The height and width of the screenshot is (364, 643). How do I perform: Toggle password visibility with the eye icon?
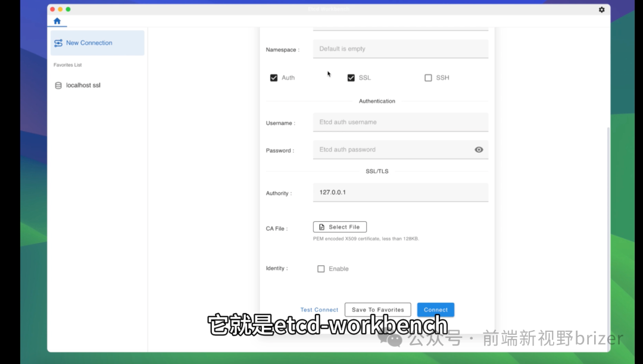[x=479, y=149]
